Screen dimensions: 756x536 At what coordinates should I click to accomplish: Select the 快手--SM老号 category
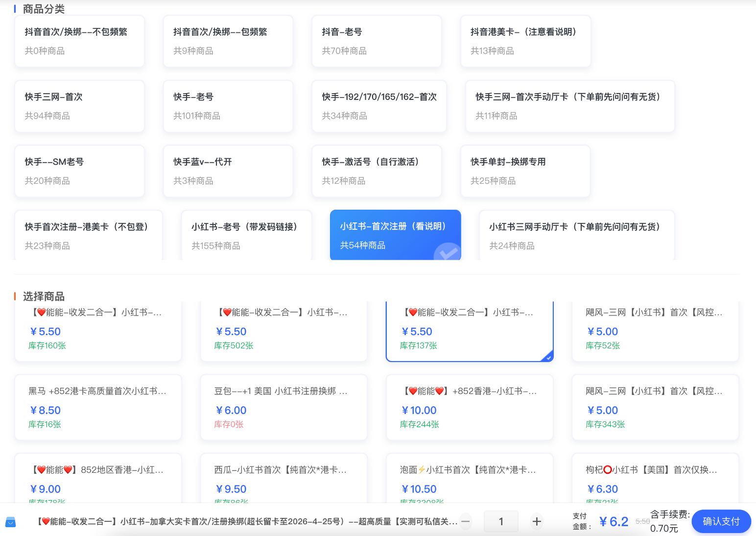coord(79,171)
